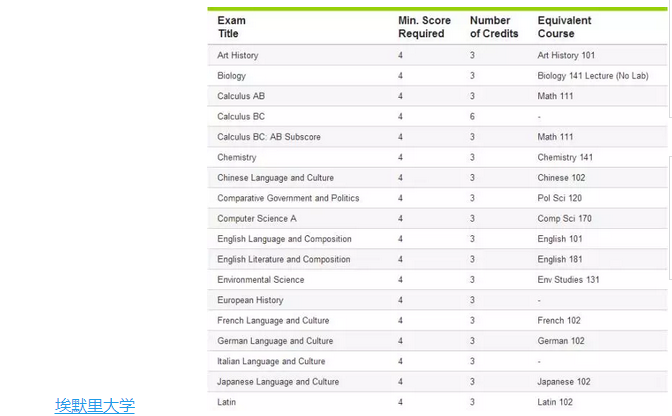Viewport: 672px width, 416px height.
Task: Click the Chemistry 141 equivalent course cell
Action: tap(565, 157)
